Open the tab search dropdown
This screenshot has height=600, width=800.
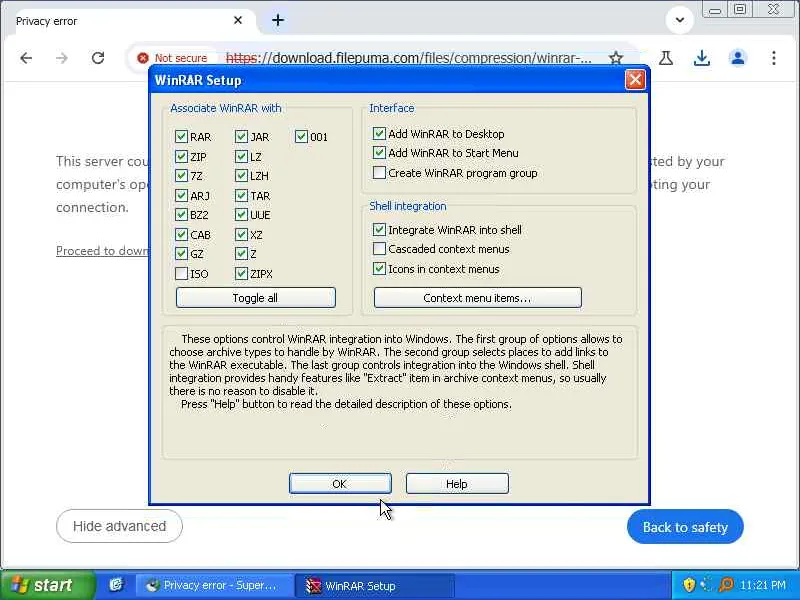[x=680, y=20]
